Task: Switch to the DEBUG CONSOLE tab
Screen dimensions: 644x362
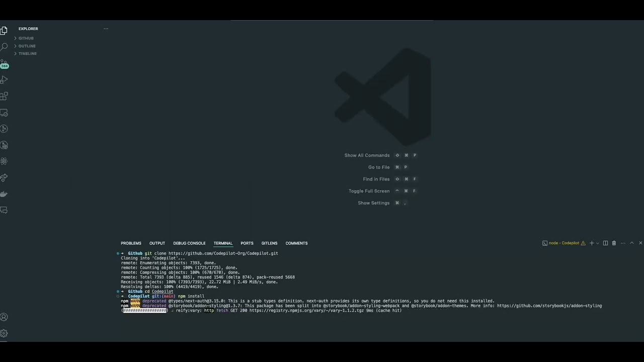Action: pyautogui.click(x=189, y=243)
